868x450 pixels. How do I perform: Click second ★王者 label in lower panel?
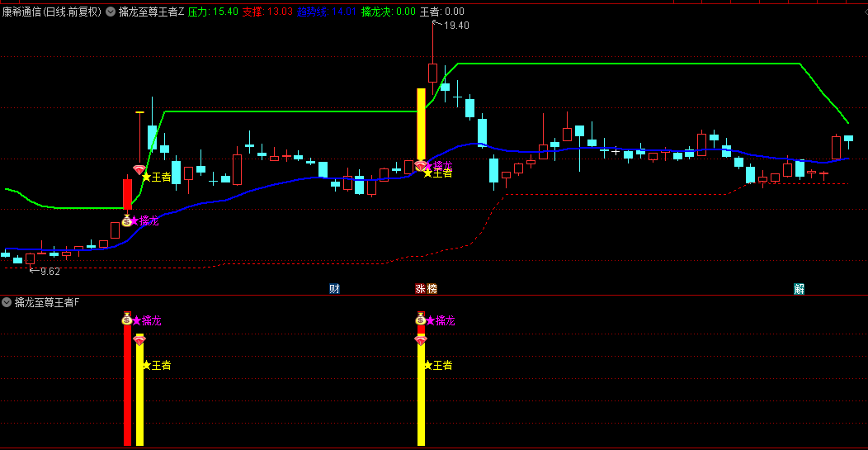tap(438, 365)
